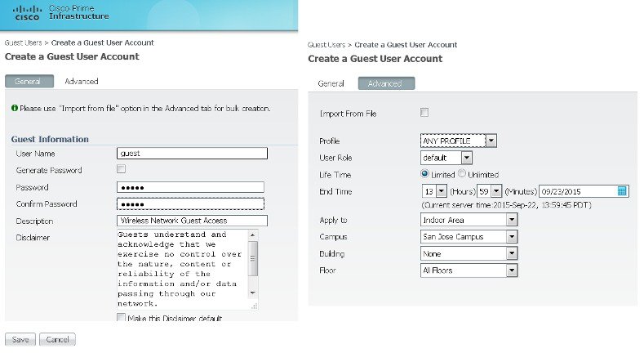Click the green info icon beside import hint
This screenshot has width=644, height=353.
point(15,108)
